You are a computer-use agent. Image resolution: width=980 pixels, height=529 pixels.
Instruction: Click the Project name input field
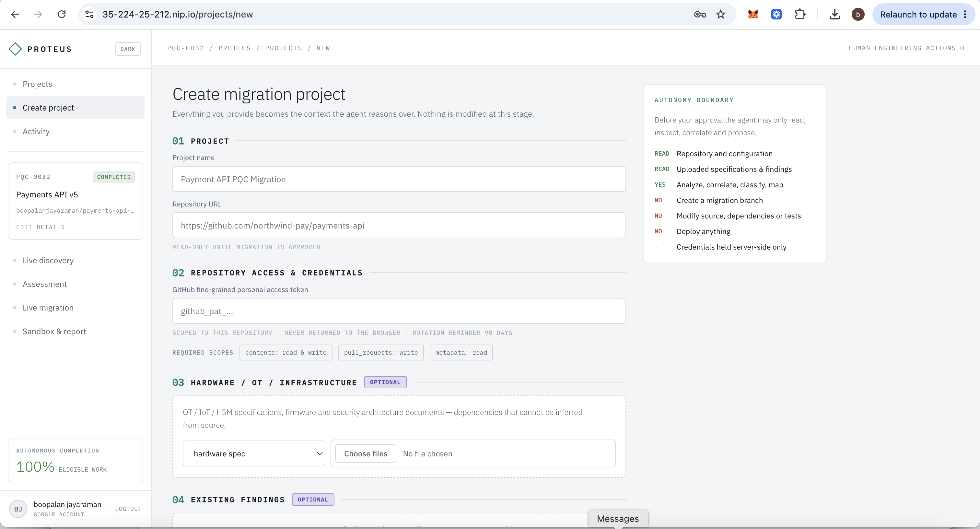pos(399,179)
